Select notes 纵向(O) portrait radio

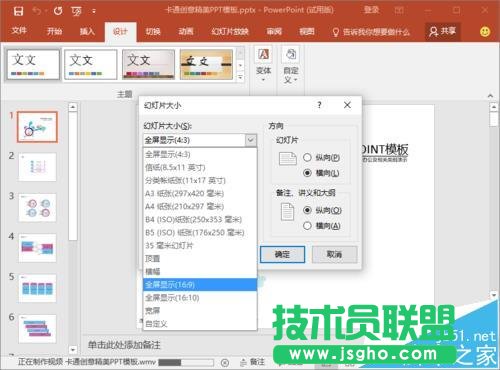coord(307,210)
